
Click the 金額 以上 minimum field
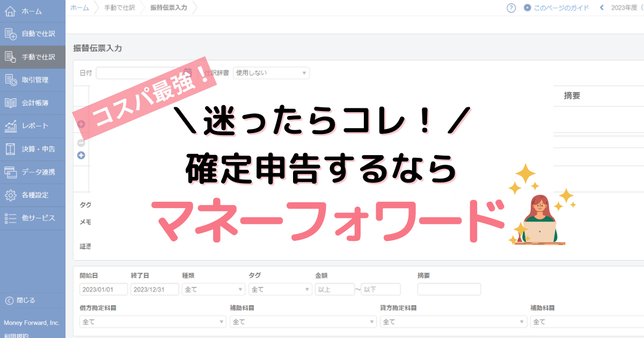pyautogui.click(x=335, y=289)
